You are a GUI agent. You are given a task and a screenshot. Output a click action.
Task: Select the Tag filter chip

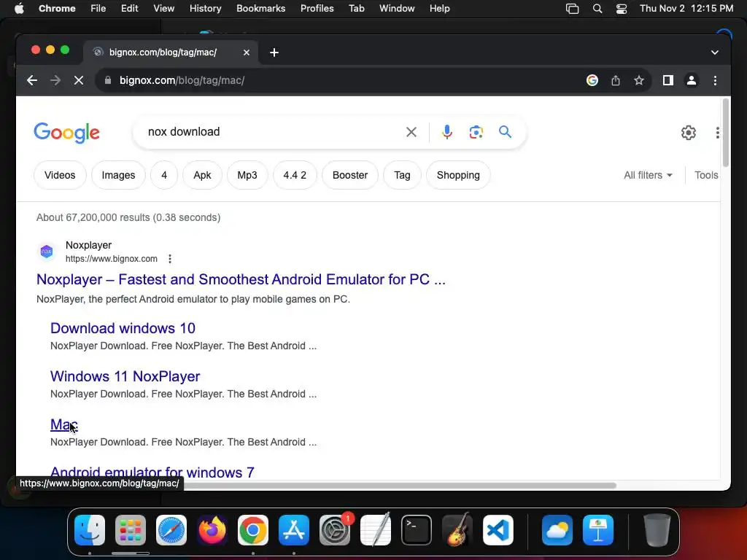(x=402, y=175)
